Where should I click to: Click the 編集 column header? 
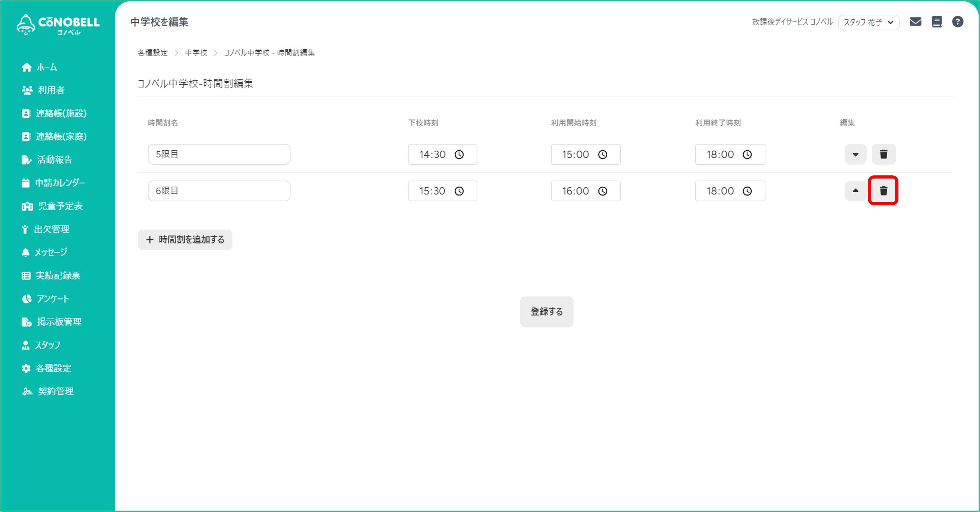tap(847, 123)
